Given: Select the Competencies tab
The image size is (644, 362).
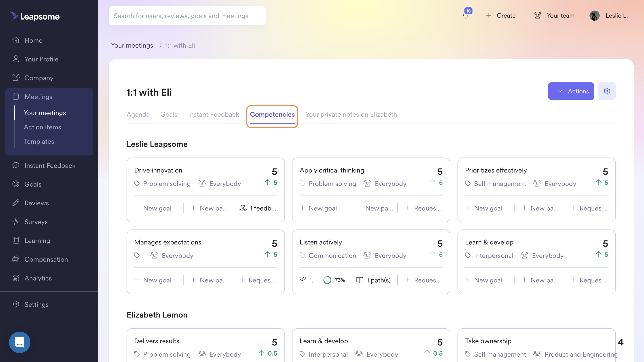Looking at the screenshot, I should (x=272, y=114).
